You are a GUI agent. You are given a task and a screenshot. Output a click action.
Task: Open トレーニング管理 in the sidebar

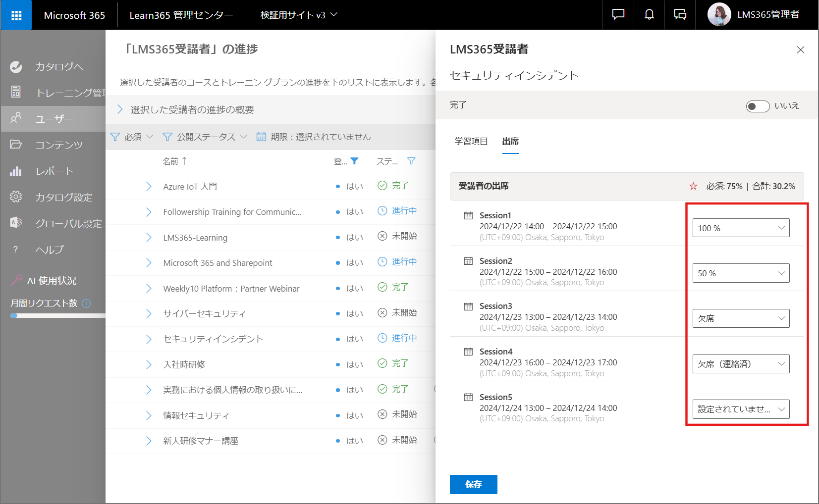[53, 93]
